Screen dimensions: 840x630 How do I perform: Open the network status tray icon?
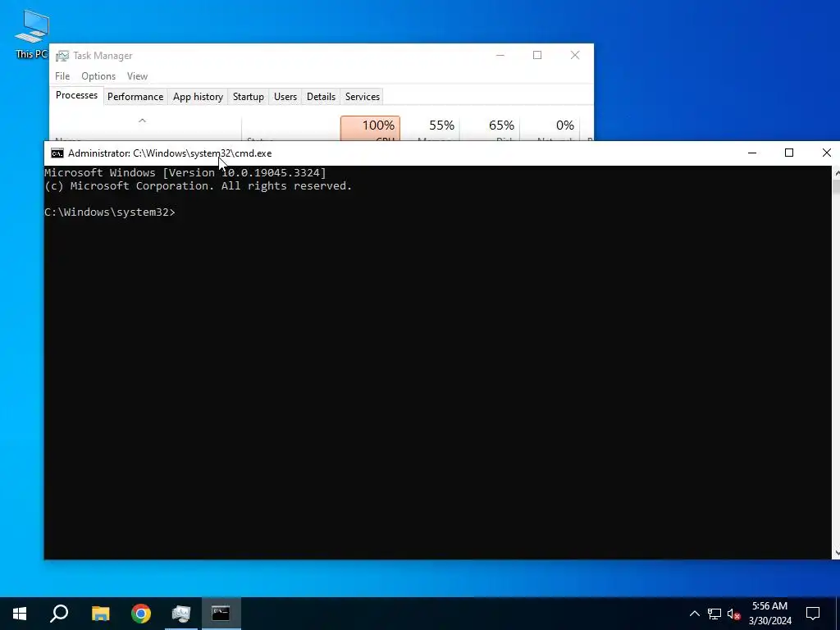point(714,614)
